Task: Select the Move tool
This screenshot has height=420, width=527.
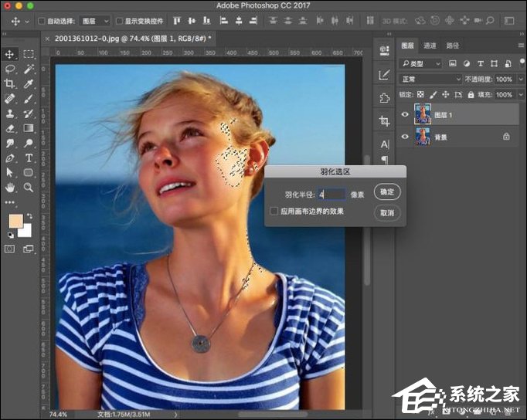Action: (9, 54)
